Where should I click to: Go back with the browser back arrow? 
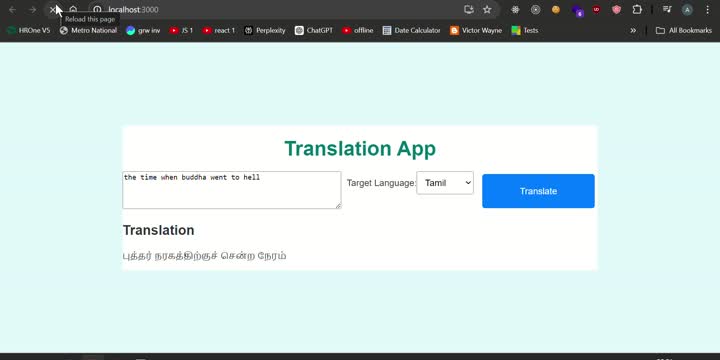pos(12,10)
